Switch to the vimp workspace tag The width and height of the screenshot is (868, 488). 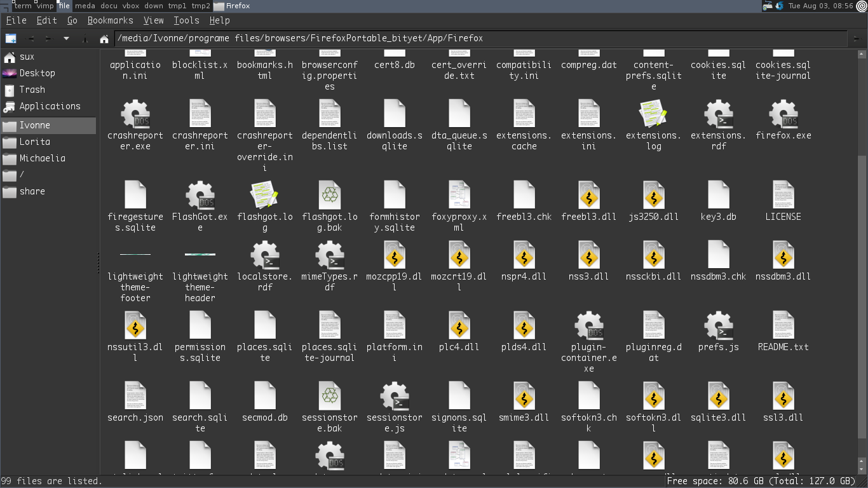click(x=45, y=6)
